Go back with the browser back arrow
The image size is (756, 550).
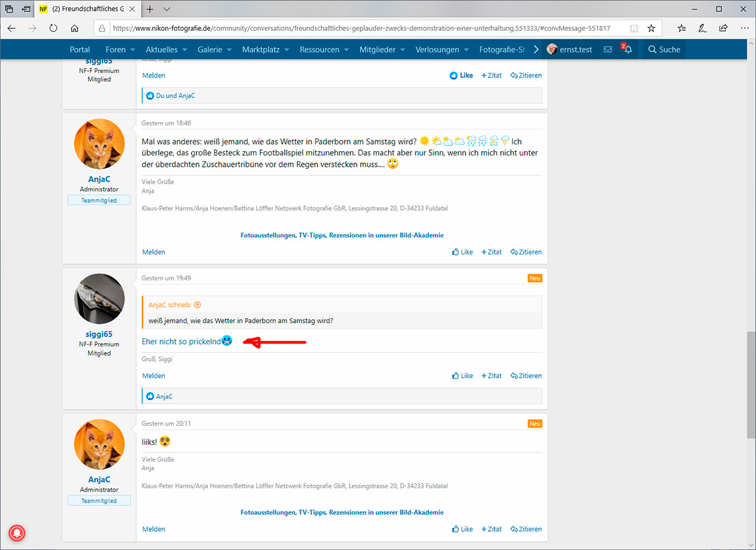(x=11, y=28)
